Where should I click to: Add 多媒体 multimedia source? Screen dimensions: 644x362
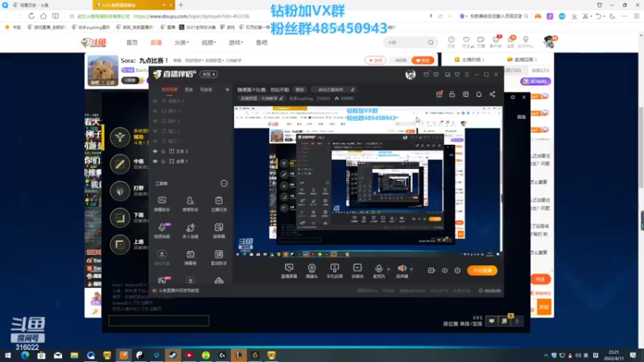pos(357,271)
